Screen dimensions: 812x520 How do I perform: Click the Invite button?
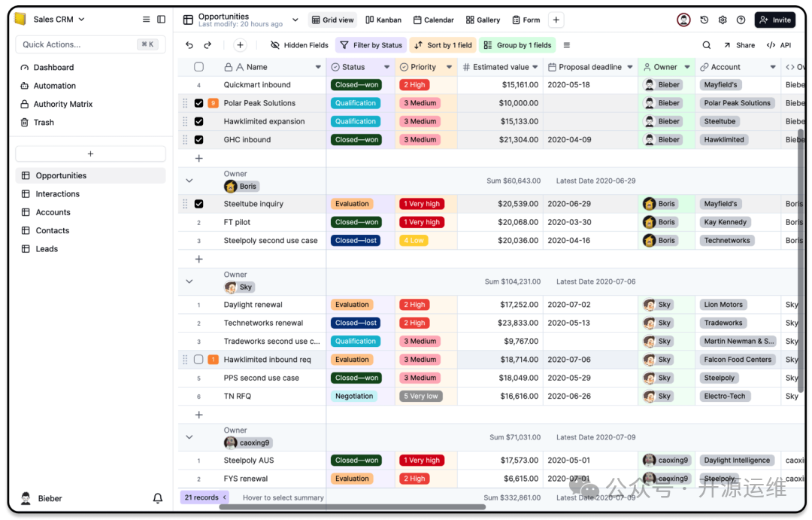tap(774, 20)
